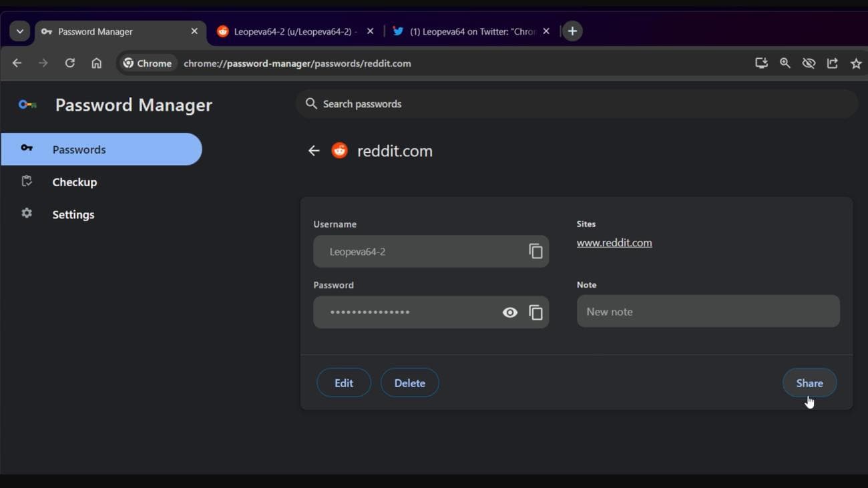The image size is (868, 488).
Task: Edit the saved reddit.com credentials
Action: (x=343, y=383)
